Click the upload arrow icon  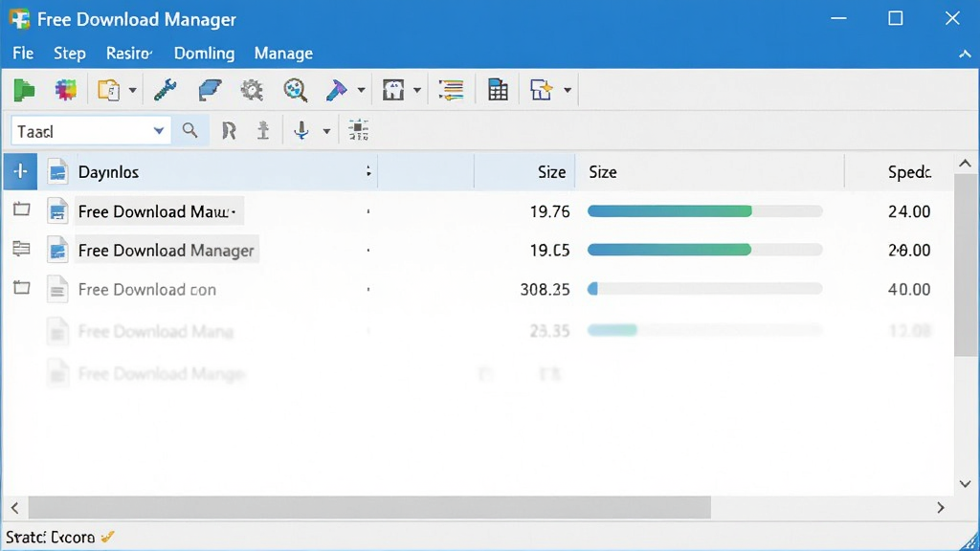tap(263, 130)
